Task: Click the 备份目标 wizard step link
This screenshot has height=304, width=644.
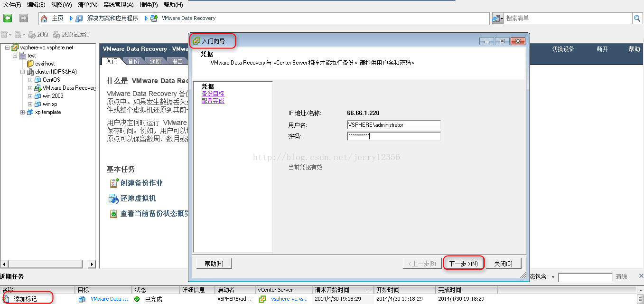Action: pyautogui.click(x=213, y=94)
